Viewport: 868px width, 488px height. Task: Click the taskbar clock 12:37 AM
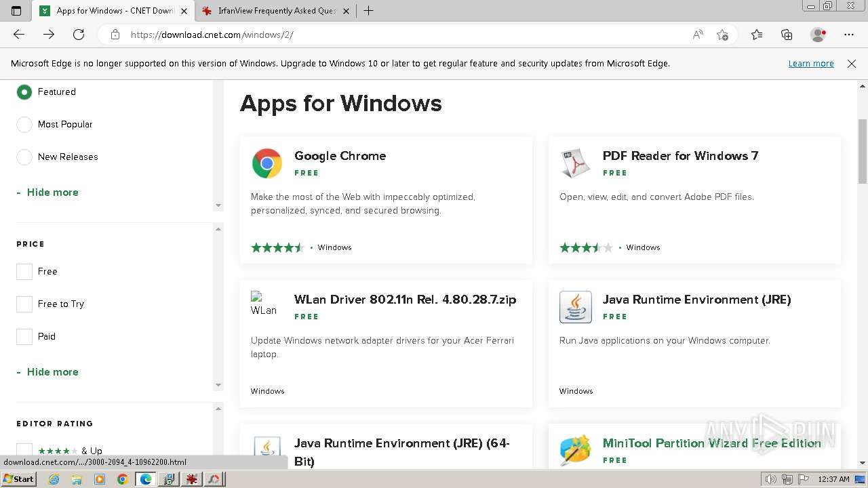(x=833, y=479)
